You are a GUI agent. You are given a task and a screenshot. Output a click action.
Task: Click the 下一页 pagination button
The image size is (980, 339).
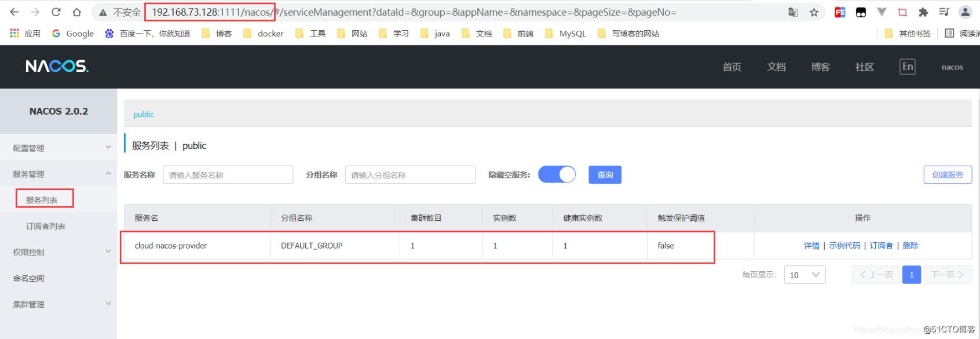coord(948,275)
